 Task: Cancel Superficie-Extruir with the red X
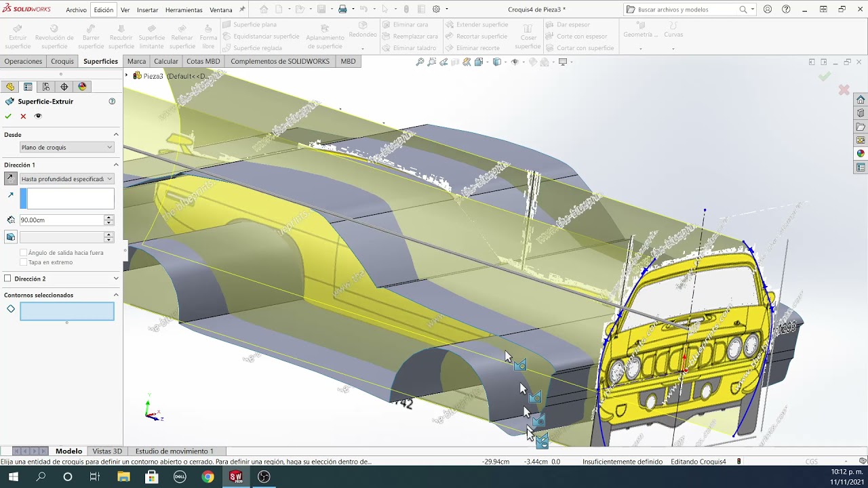(x=23, y=116)
